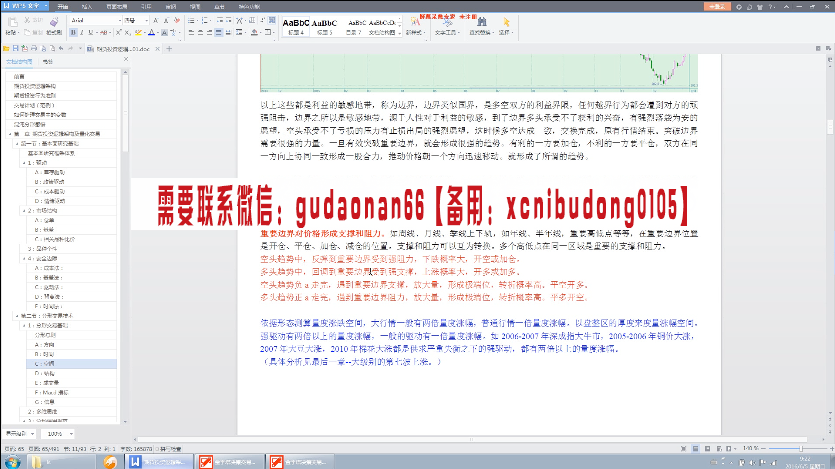Viewport: 835px width, 469px height.
Task: Click the Clear Formatting eraser icon
Action: click(177, 20)
